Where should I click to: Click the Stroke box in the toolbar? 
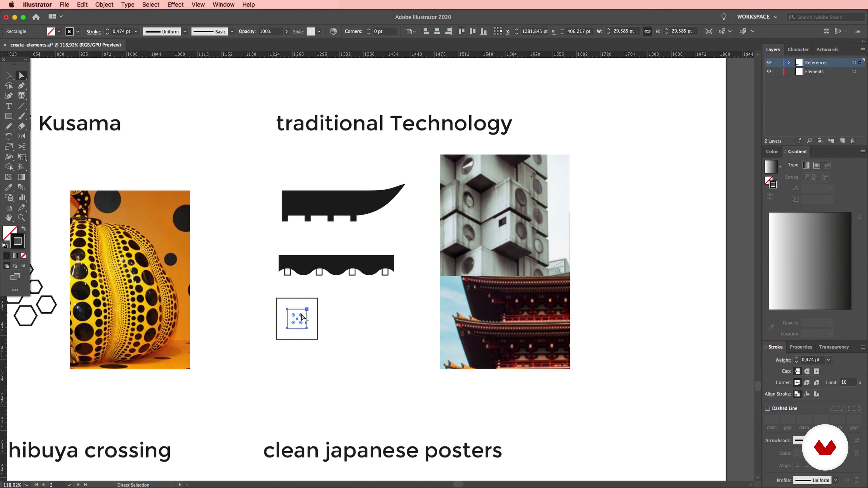coord(18,241)
